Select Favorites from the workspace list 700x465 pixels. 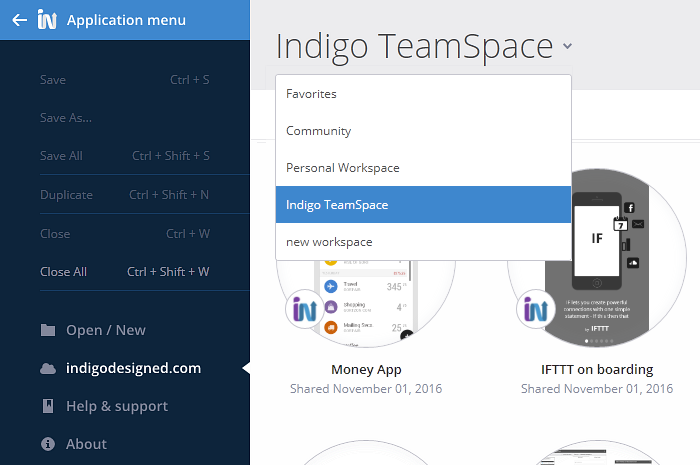(423, 94)
